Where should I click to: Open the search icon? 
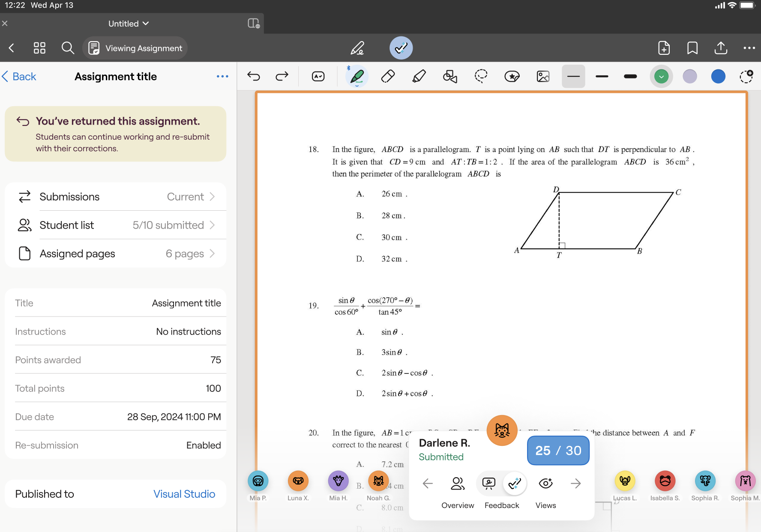pos(68,48)
